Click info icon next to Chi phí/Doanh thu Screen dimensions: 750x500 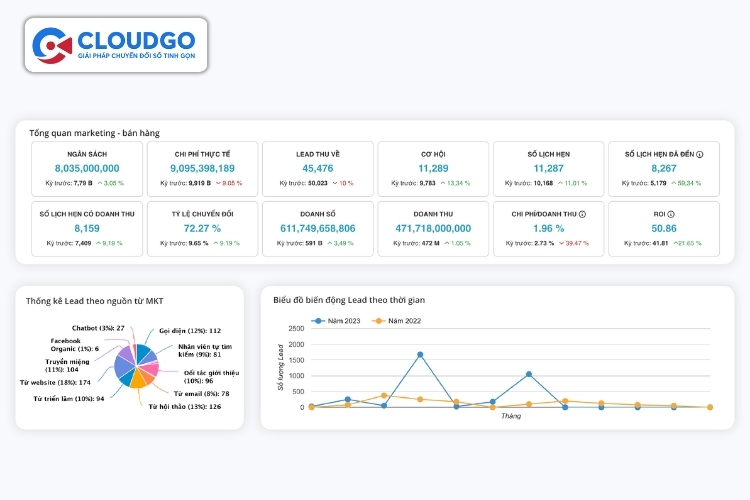pyautogui.click(x=582, y=214)
